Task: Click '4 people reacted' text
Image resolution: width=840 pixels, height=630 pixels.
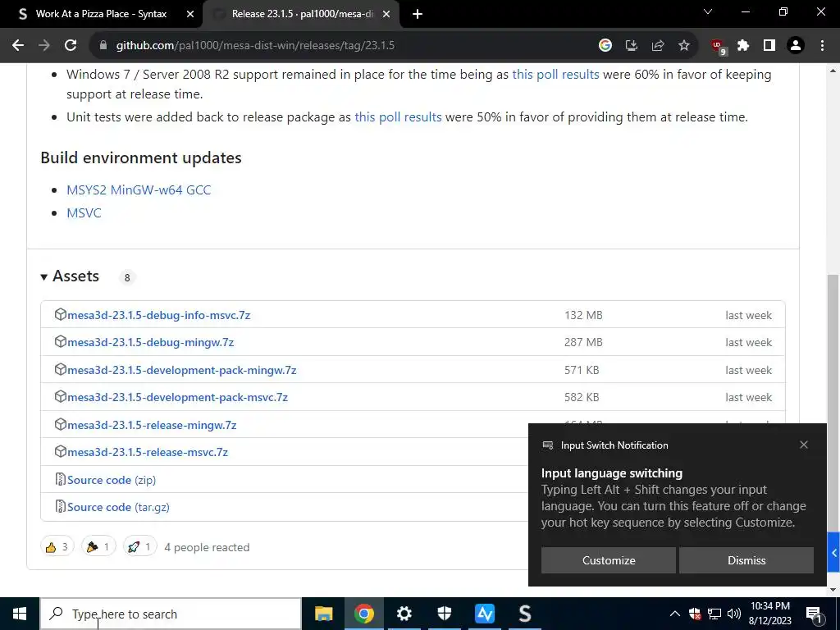Action: [x=207, y=547]
